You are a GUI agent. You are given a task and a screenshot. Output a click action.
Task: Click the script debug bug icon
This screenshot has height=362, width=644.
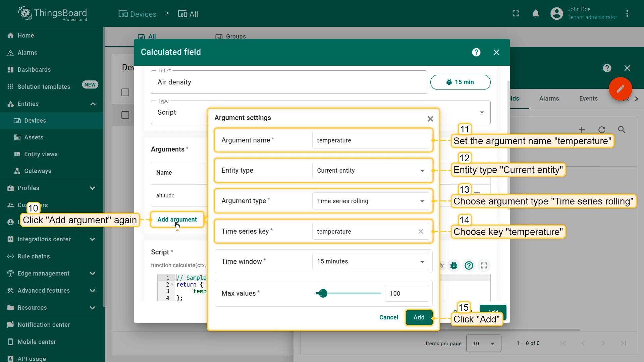click(454, 265)
